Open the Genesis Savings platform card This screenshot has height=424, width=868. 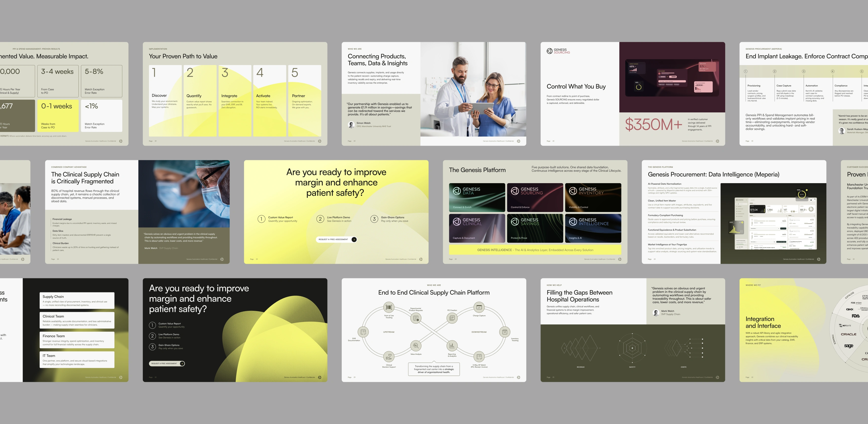[535, 228]
